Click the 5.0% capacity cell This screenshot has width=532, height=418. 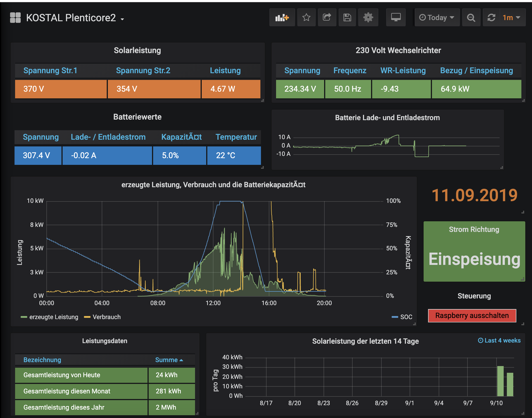(179, 155)
